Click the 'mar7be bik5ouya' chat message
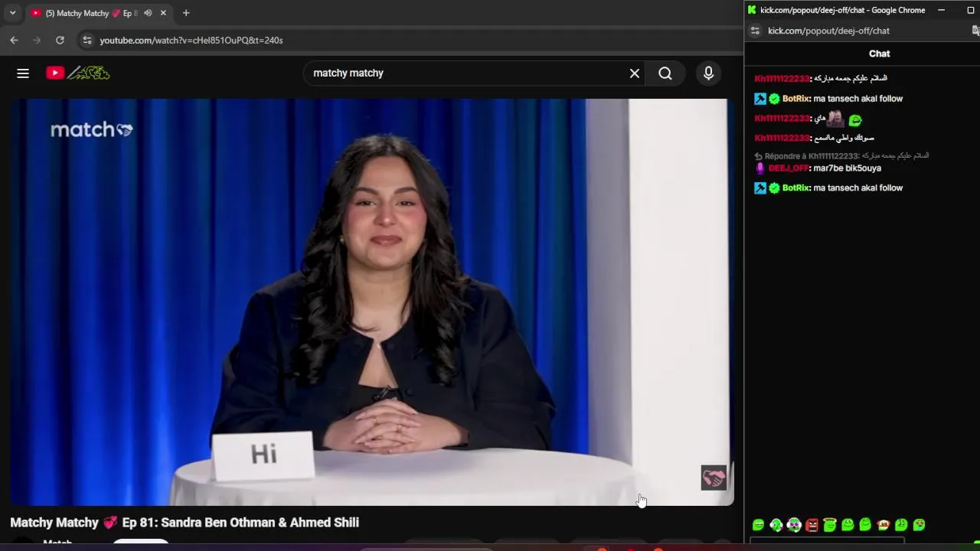Viewport: 980px width, 551px height. pos(848,168)
